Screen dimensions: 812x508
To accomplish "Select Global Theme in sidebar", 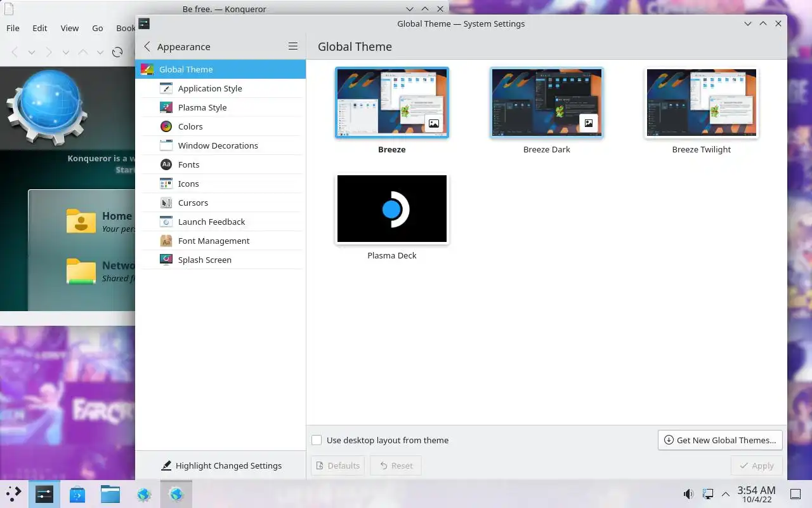I will coord(220,69).
